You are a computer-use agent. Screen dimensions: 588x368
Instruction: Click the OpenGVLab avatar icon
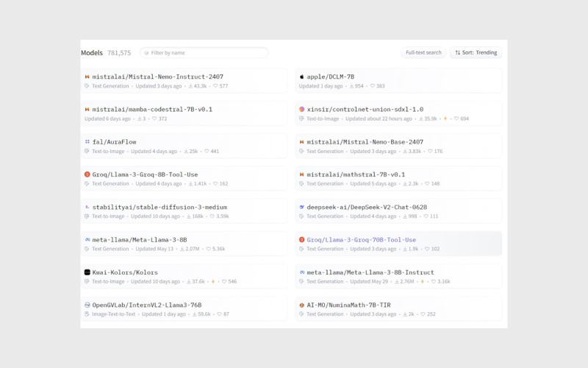pos(87,305)
